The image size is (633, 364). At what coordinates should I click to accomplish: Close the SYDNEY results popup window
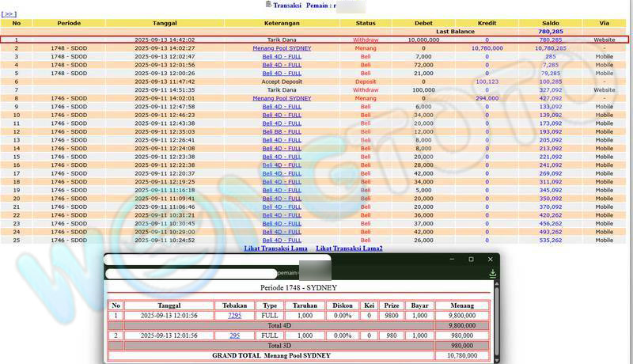coord(490,260)
